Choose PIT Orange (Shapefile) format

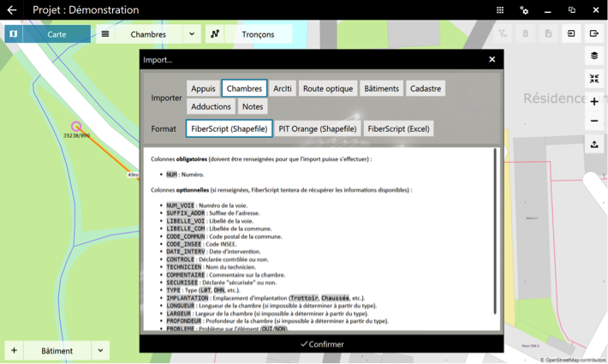(318, 128)
